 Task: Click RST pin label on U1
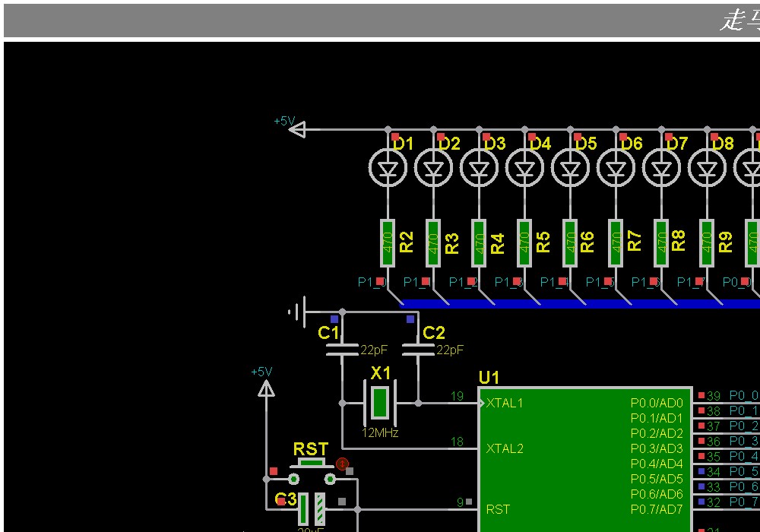(498, 510)
